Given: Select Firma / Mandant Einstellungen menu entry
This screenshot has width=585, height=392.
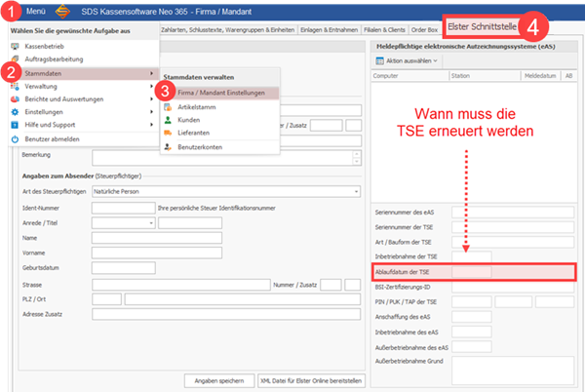Looking at the screenshot, I should pyautogui.click(x=220, y=92).
